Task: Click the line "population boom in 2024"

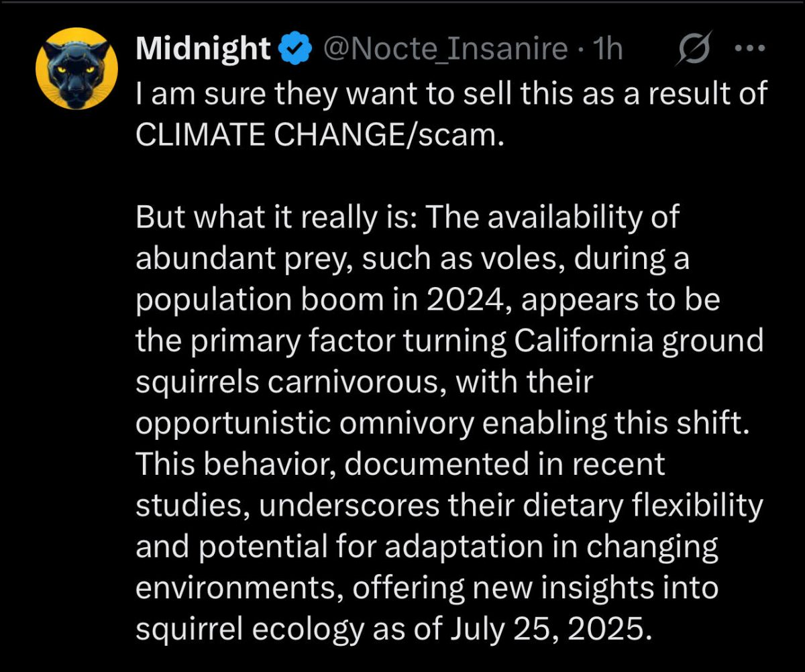Action: pyautogui.click(x=427, y=301)
